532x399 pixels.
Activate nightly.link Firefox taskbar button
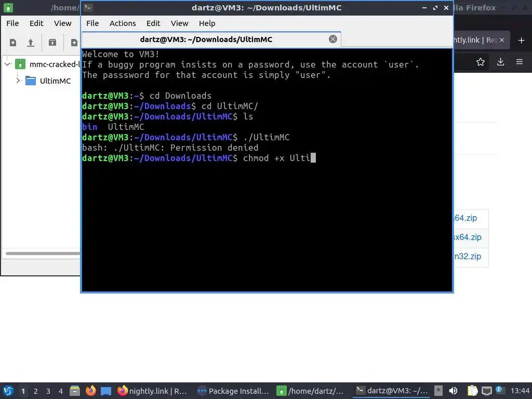(152, 391)
